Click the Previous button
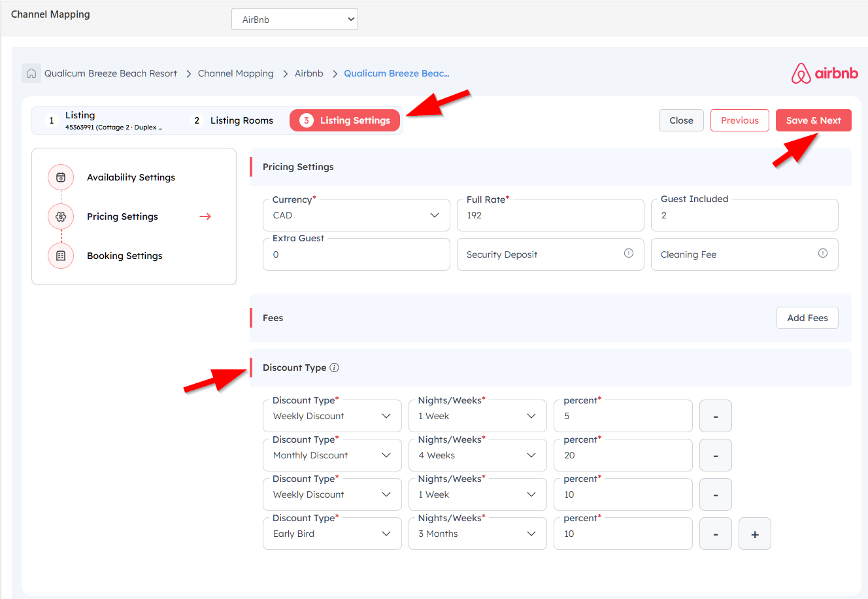868x599 pixels. (740, 120)
